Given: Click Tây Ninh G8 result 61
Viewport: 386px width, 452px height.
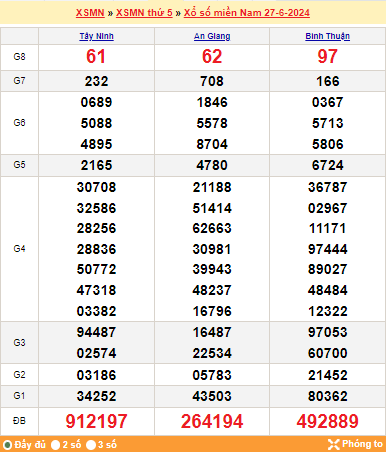Looking at the screenshot, I should pos(96,56).
